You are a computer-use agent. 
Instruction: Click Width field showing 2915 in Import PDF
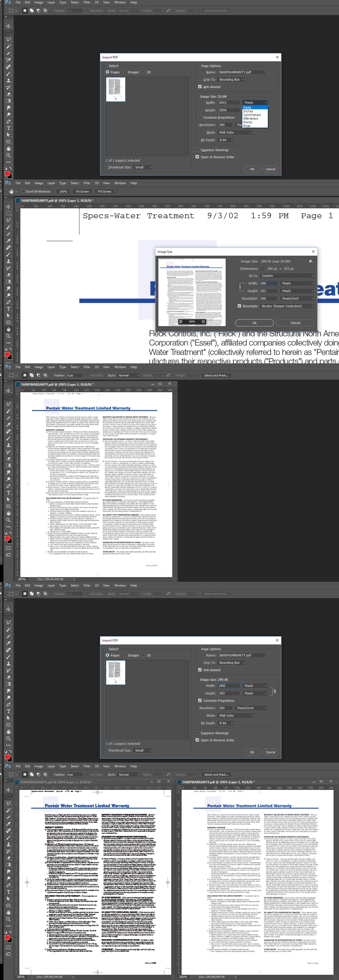pos(229,102)
